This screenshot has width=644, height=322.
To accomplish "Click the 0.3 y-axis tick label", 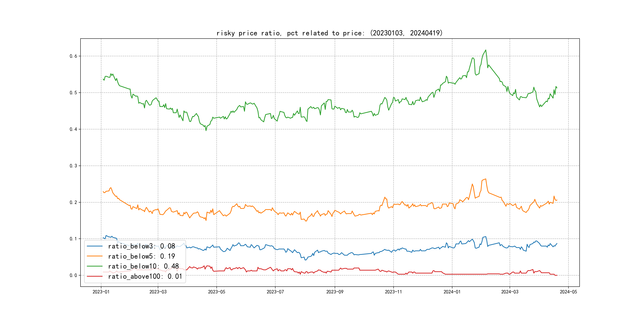I will coord(73,166).
